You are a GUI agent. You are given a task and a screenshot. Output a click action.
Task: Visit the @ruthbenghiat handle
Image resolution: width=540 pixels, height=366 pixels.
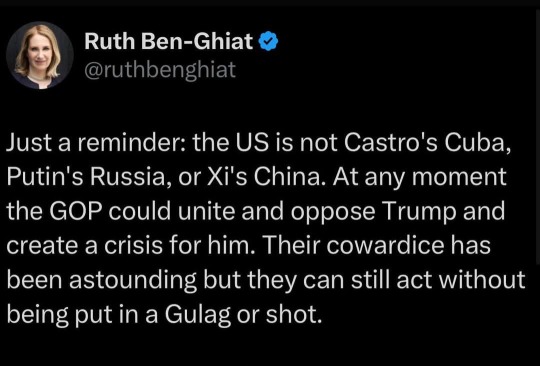[160, 70]
